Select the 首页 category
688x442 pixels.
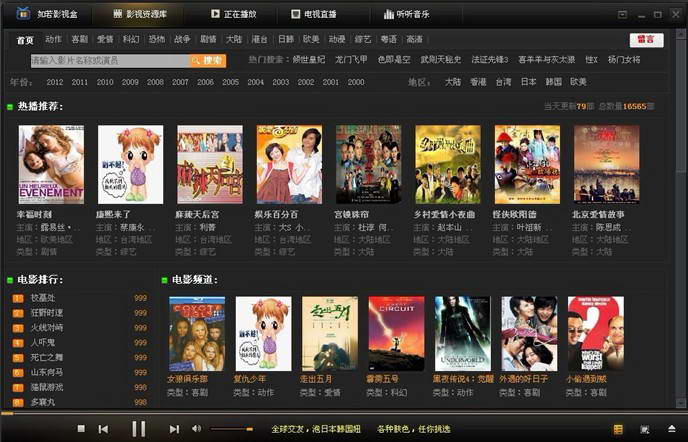pyautogui.click(x=25, y=40)
